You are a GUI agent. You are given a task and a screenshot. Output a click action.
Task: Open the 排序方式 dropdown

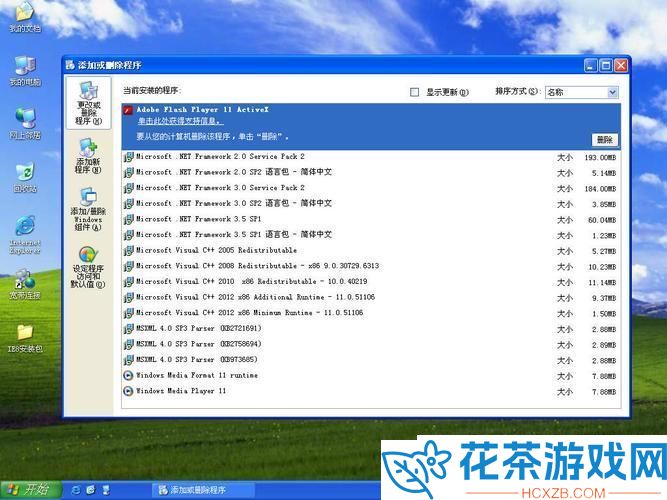(x=581, y=92)
